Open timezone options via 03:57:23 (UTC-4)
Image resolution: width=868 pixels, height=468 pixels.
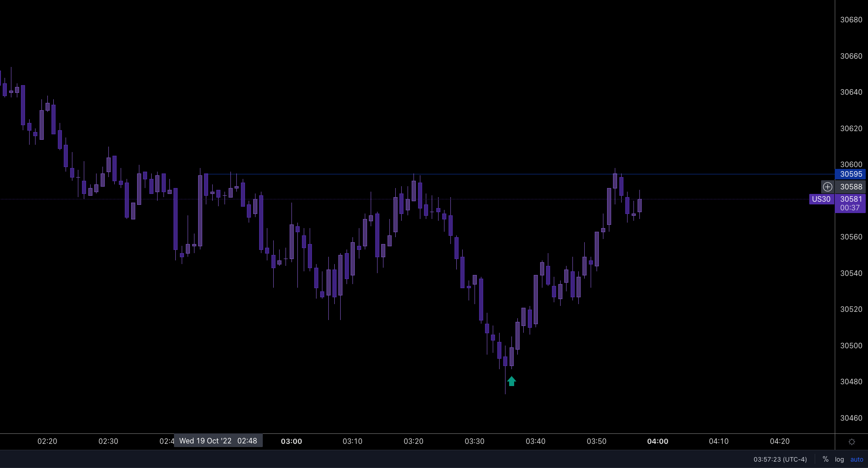779,459
